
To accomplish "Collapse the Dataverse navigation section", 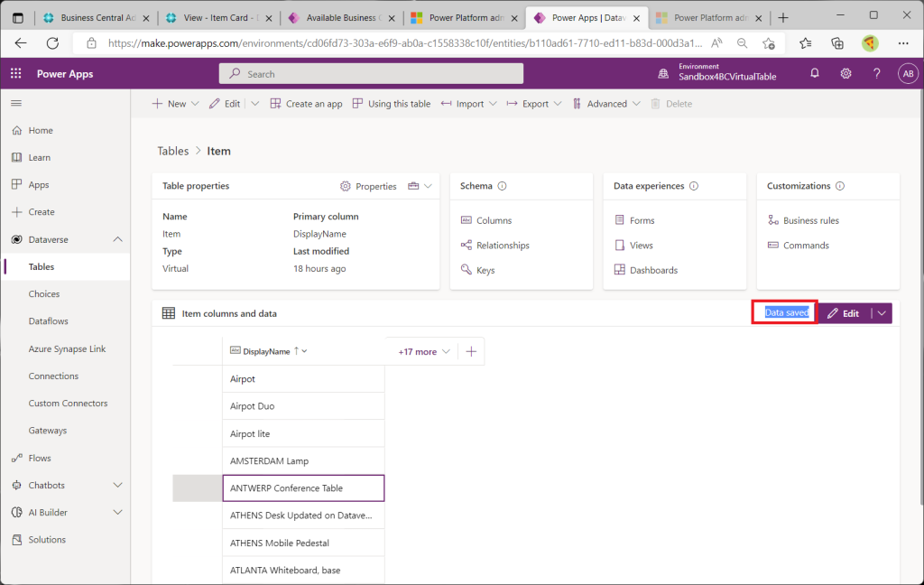I will point(118,239).
